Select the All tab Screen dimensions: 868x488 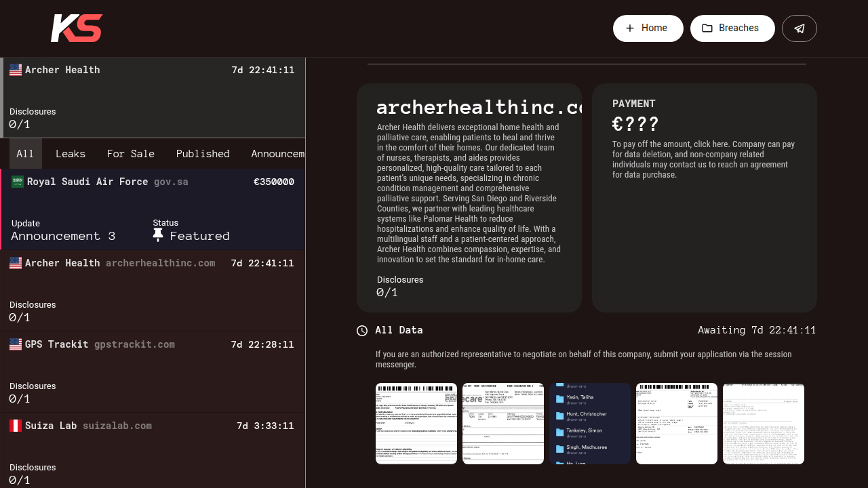click(25, 154)
